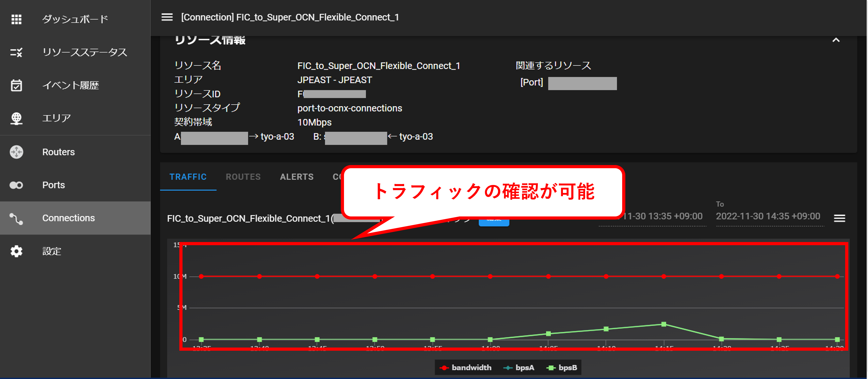This screenshot has width=868, height=379.
Task: Toggle the top-left navigation hamburger menu
Action: pos(167,17)
